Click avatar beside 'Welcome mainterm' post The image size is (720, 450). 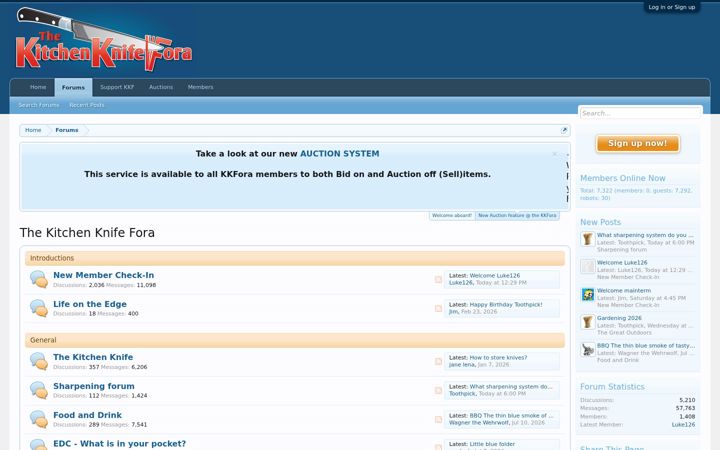[x=587, y=294]
